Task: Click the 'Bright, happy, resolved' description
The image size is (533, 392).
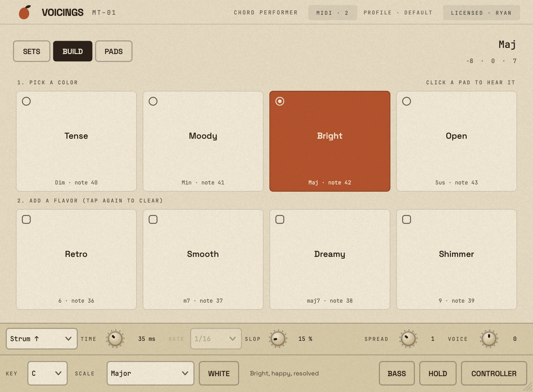Action: tap(285, 374)
